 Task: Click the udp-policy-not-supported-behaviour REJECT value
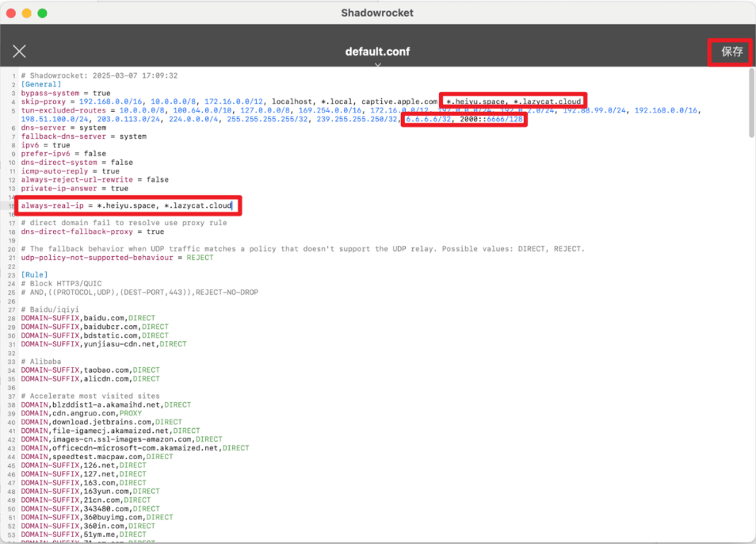(x=200, y=258)
